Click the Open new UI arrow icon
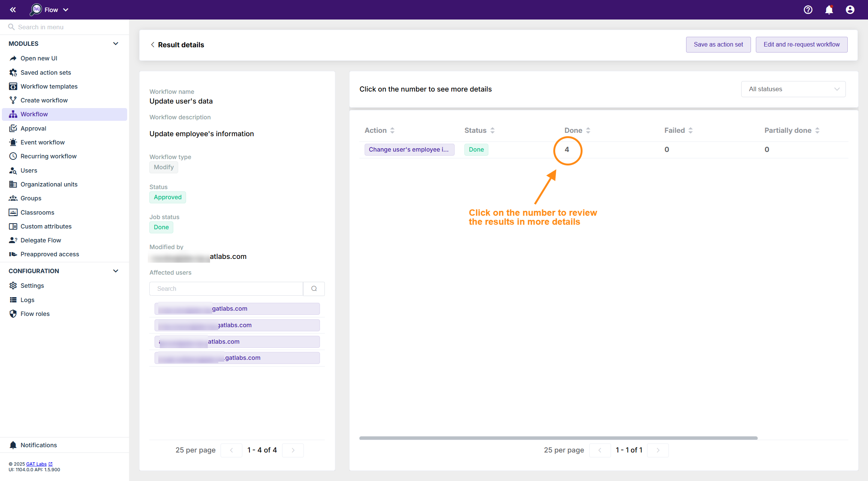Image resolution: width=868 pixels, height=481 pixels. tap(13, 58)
